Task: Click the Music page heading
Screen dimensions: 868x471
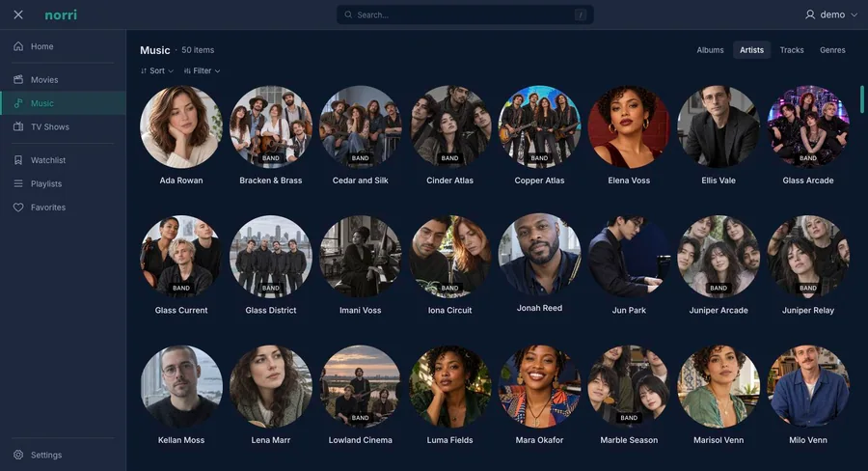Action: tap(155, 50)
